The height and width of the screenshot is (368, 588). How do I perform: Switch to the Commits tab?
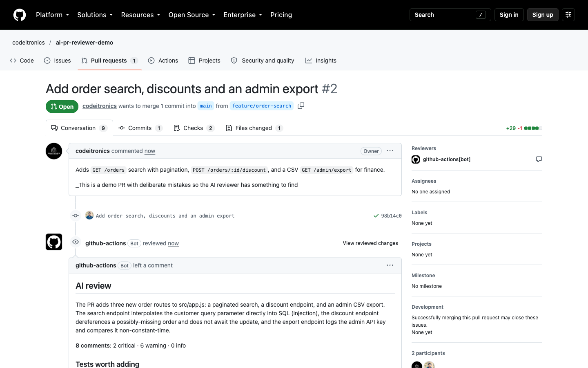point(140,128)
